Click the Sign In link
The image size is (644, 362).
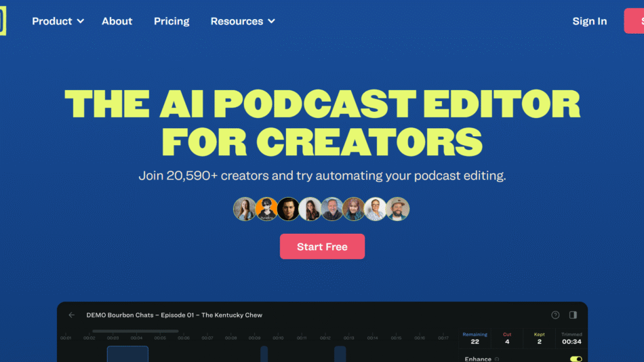point(589,21)
